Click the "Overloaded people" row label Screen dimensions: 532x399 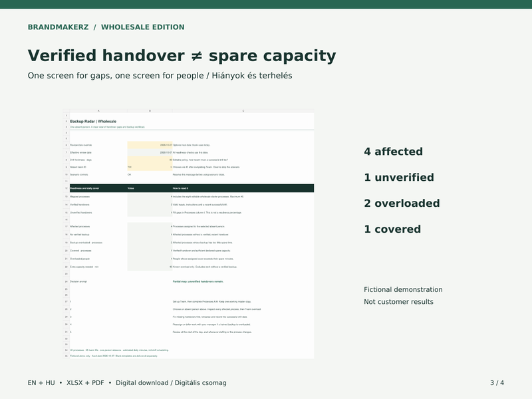pyautogui.click(x=80, y=259)
